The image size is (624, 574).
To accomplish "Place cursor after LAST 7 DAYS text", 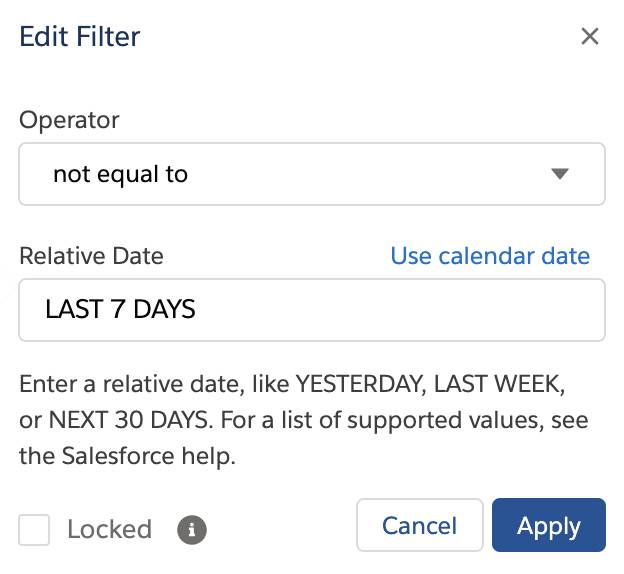I will click(x=198, y=309).
